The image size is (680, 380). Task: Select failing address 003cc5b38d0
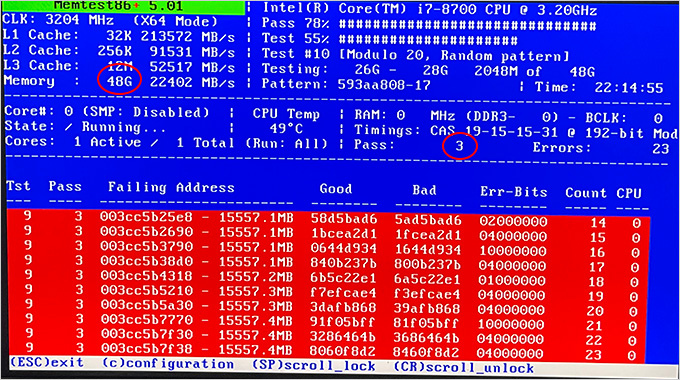click(x=146, y=261)
